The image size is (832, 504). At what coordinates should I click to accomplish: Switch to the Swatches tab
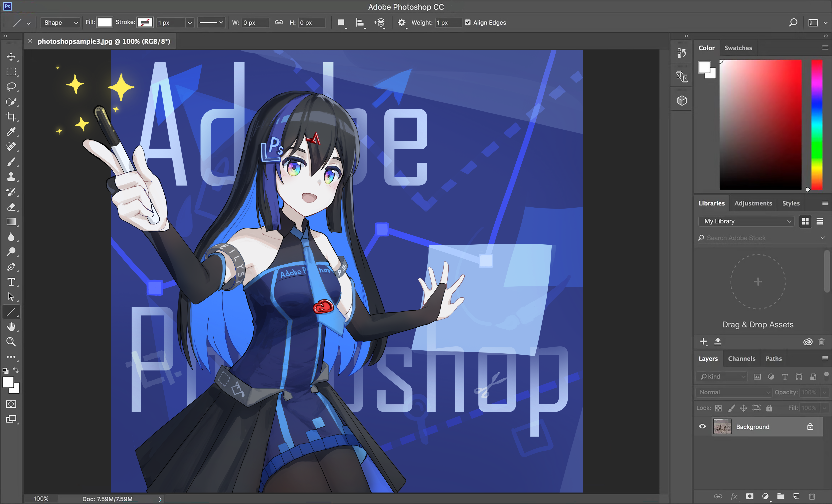[738, 48]
